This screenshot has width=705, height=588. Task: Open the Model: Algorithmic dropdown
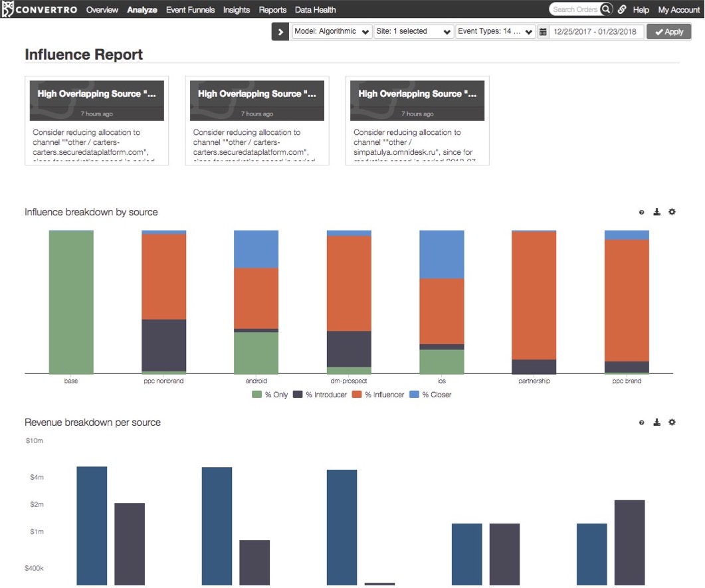pyautogui.click(x=332, y=31)
